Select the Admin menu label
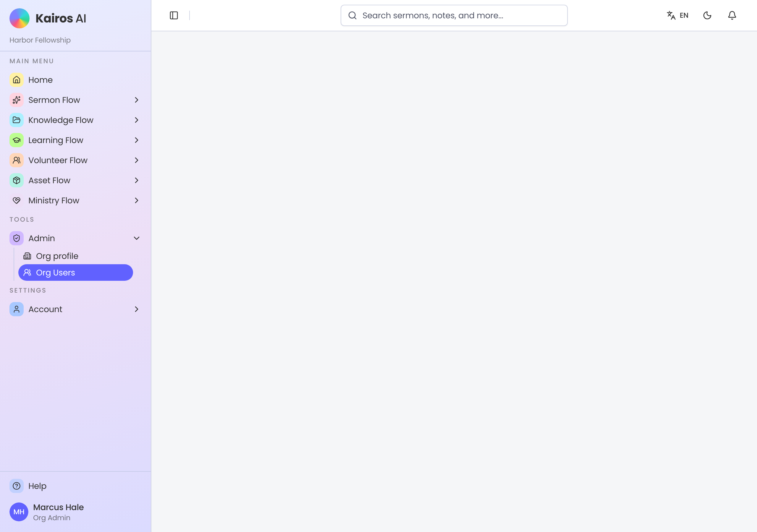The image size is (757, 532). click(41, 238)
